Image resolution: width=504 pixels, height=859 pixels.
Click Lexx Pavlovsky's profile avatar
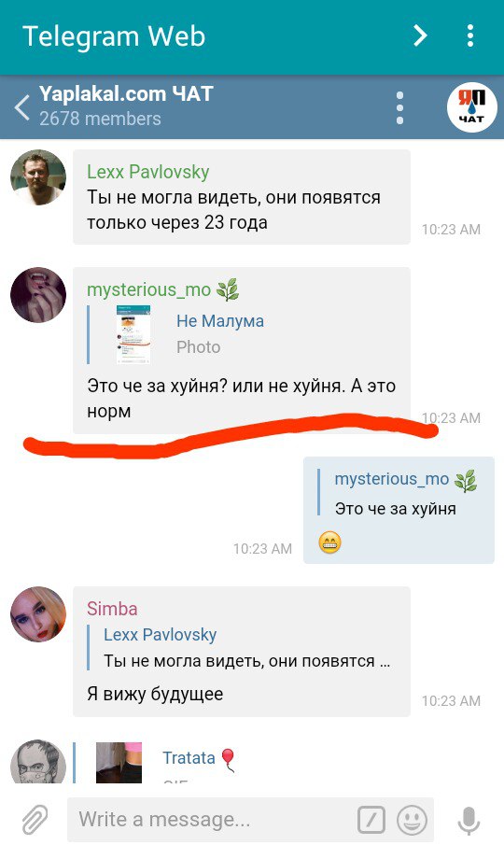[38, 177]
